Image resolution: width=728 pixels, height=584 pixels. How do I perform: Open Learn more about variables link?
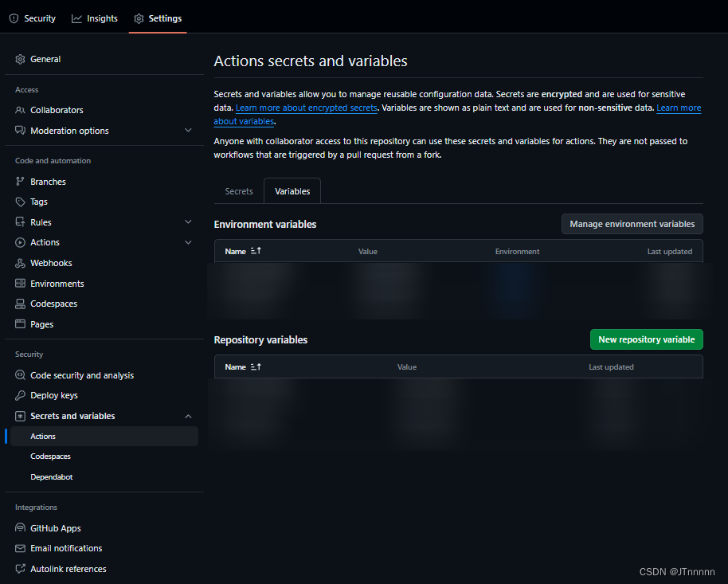(679, 108)
